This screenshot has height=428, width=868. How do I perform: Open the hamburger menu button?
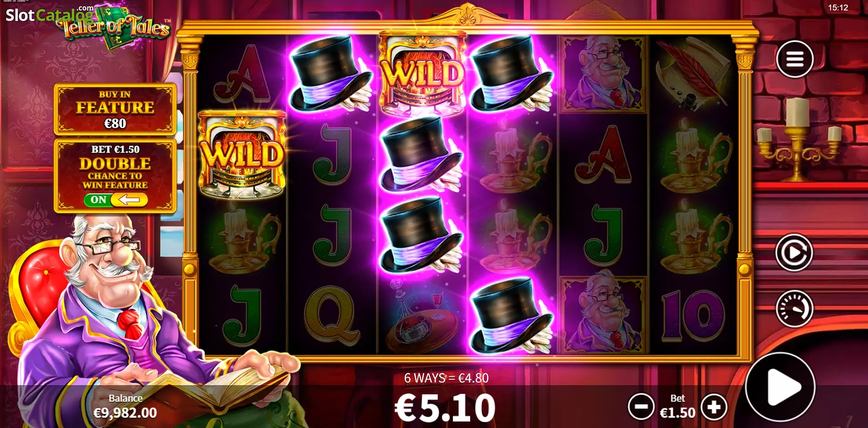pyautogui.click(x=795, y=59)
